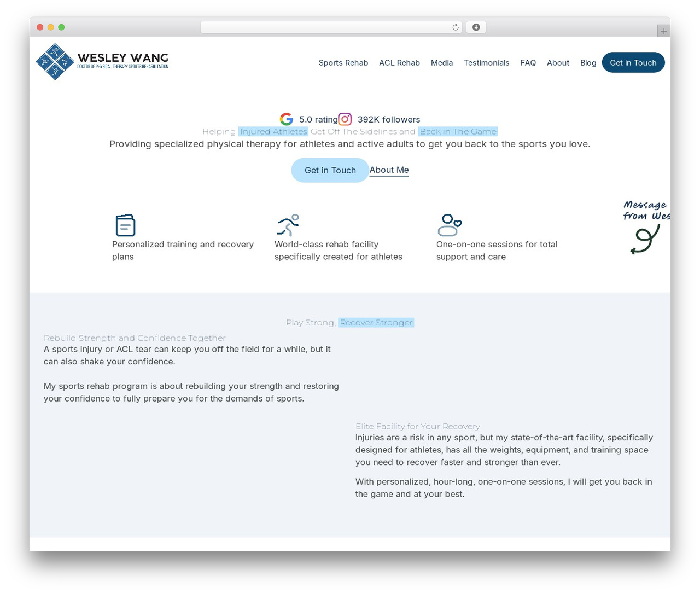Image resolution: width=700 pixels, height=593 pixels.
Task: Select the highlighted Injured Athletes text
Action: coord(273,131)
